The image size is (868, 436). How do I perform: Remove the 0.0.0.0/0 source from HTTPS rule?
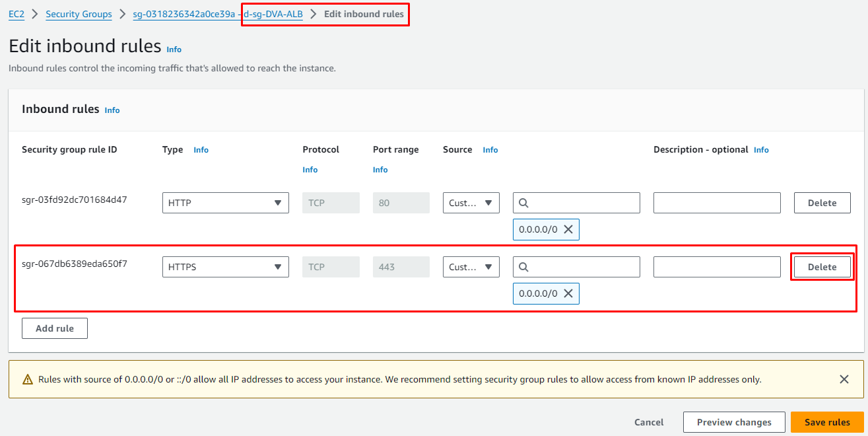tap(568, 293)
